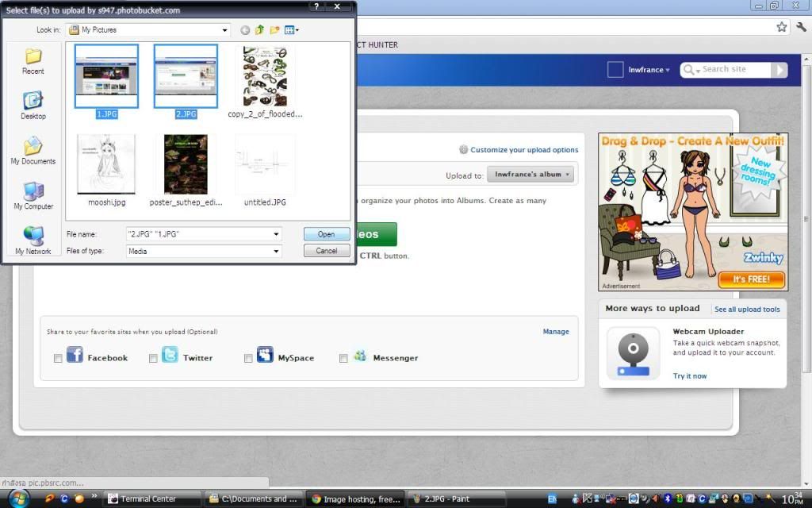Screen dimensions: 812x508
Task: Open My Network in places bar
Action: pos(33,241)
